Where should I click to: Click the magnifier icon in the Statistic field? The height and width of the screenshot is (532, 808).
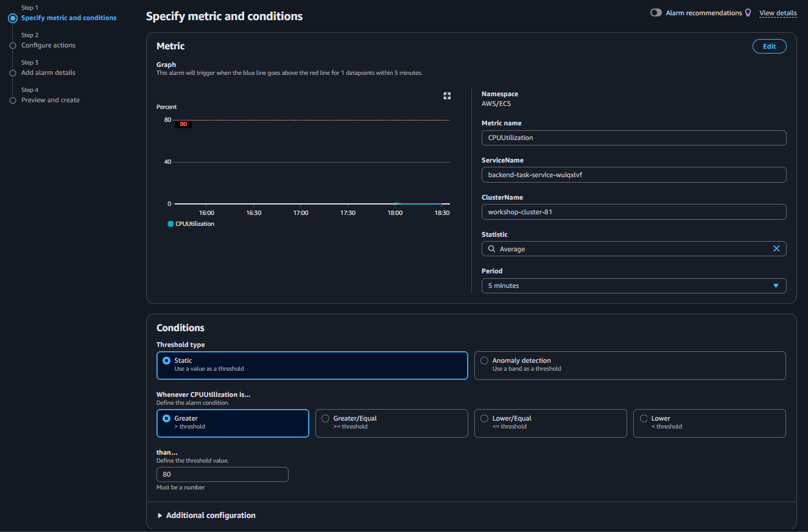click(x=491, y=248)
